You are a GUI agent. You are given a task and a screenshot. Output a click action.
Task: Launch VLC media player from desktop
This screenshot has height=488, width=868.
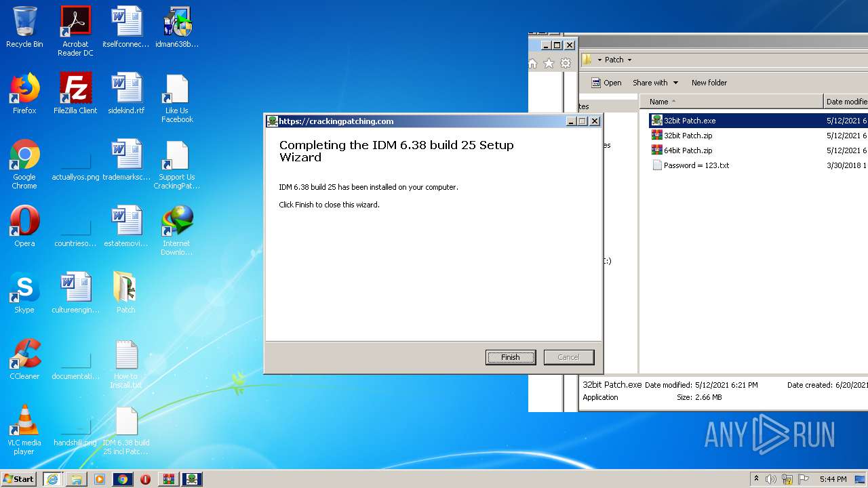(x=24, y=430)
